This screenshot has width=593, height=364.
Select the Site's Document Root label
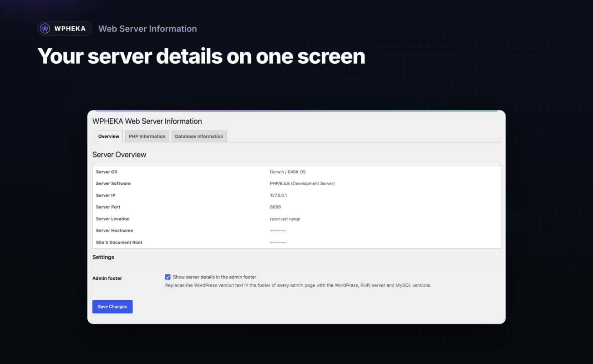119,243
